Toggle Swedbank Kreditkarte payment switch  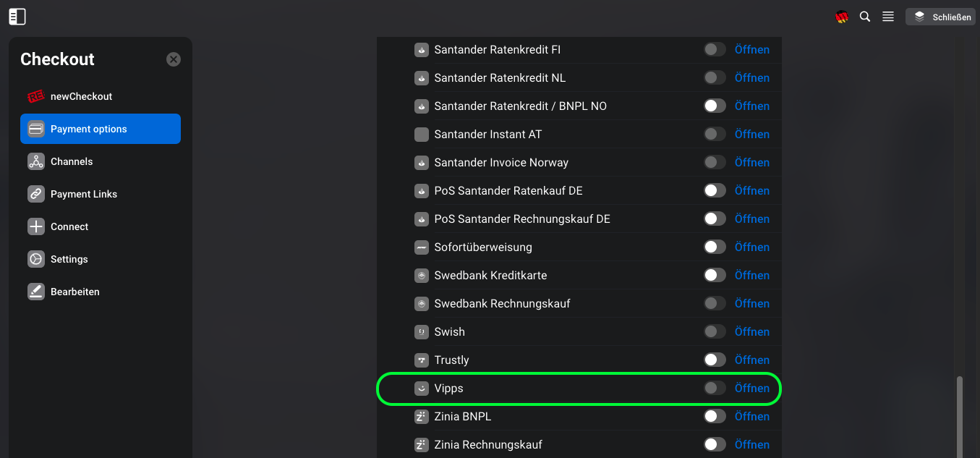pos(715,275)
